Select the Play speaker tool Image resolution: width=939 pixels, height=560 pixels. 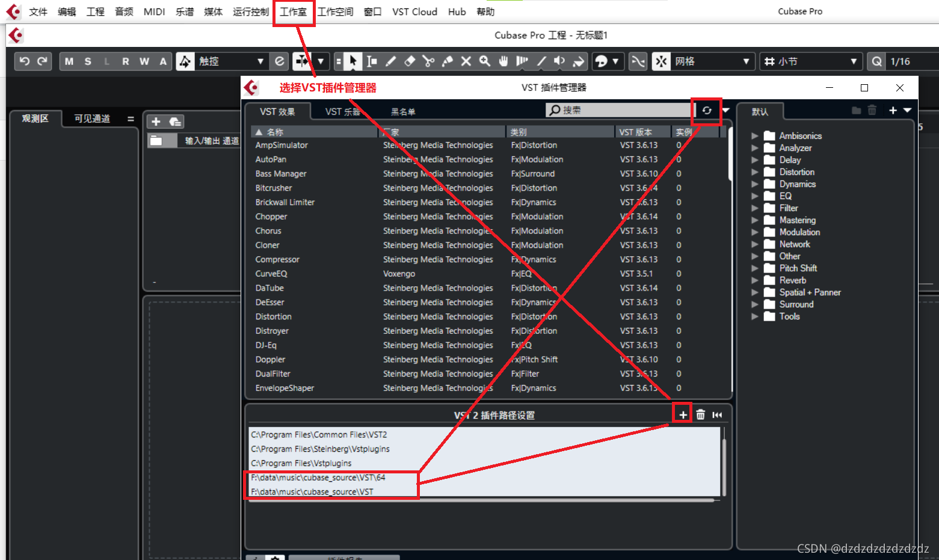(559, 61)
